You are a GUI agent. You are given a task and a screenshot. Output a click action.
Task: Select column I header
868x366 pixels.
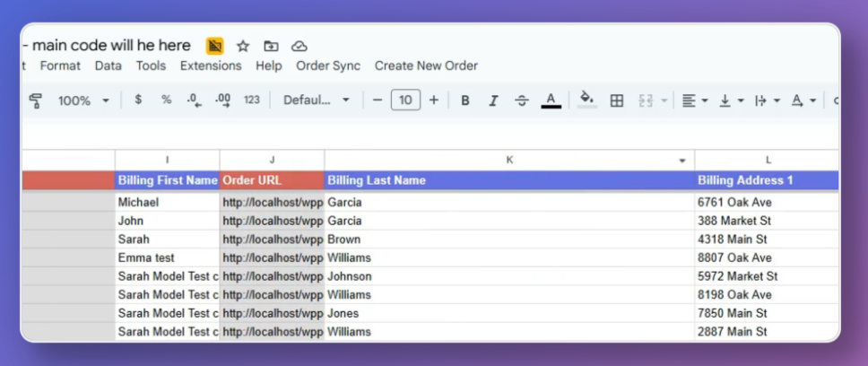(x=167, y=160)
